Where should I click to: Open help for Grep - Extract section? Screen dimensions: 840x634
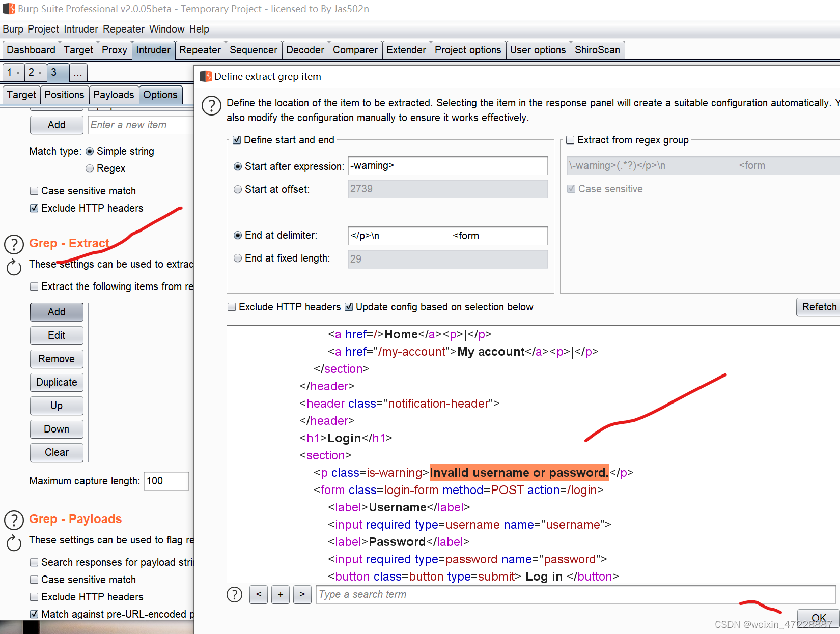point(14,245)
